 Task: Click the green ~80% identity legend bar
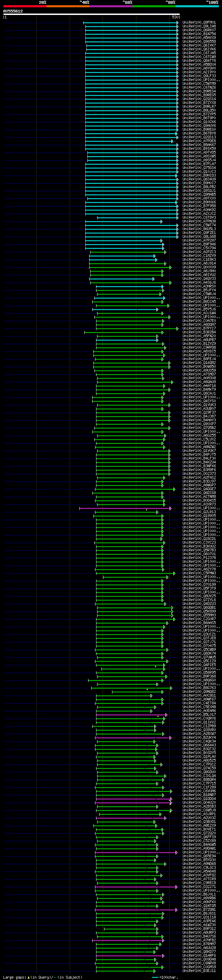point(154,6)
